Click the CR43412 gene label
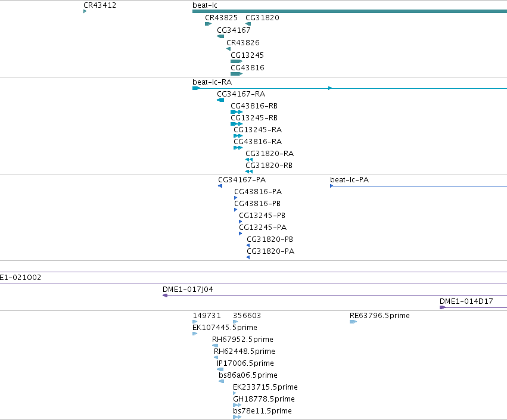The width and height of the screenshot is (507, 420). (99, 5)
